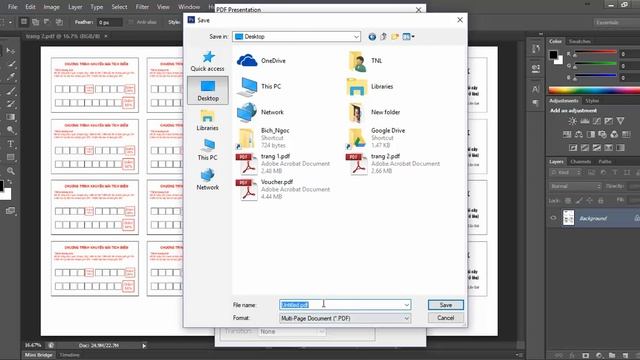Viewport: 640px width, 360px height.
Task: Switch to the Paths tab
Action: tap(604, 162)
